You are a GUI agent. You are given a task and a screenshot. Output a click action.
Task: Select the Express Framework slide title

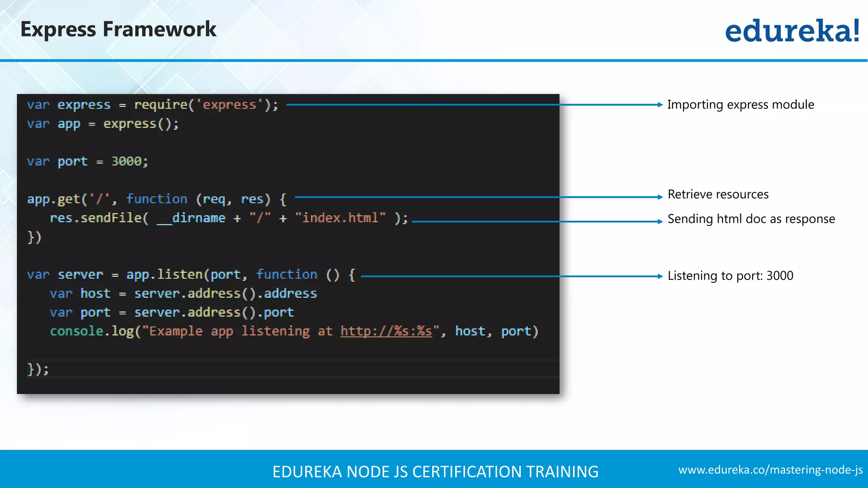click(118, 30)
